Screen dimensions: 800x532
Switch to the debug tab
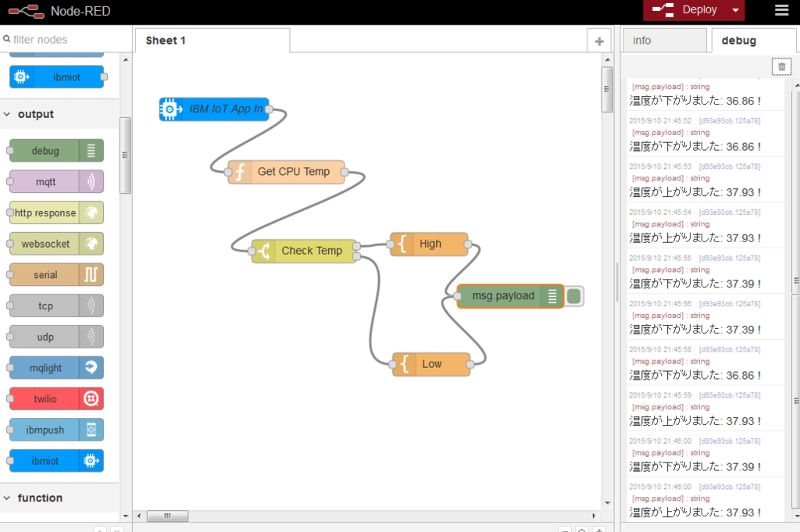[752, 41]
